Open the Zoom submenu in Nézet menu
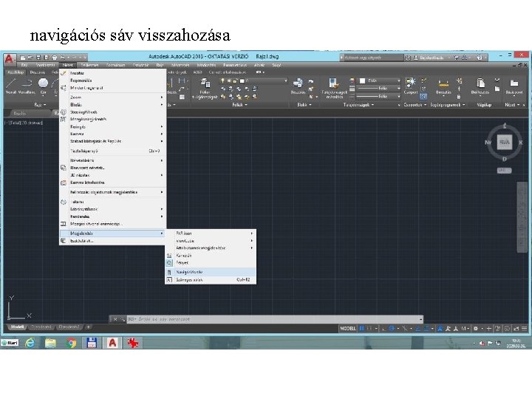Screen dimensions: 532x399 coord(113,98)
